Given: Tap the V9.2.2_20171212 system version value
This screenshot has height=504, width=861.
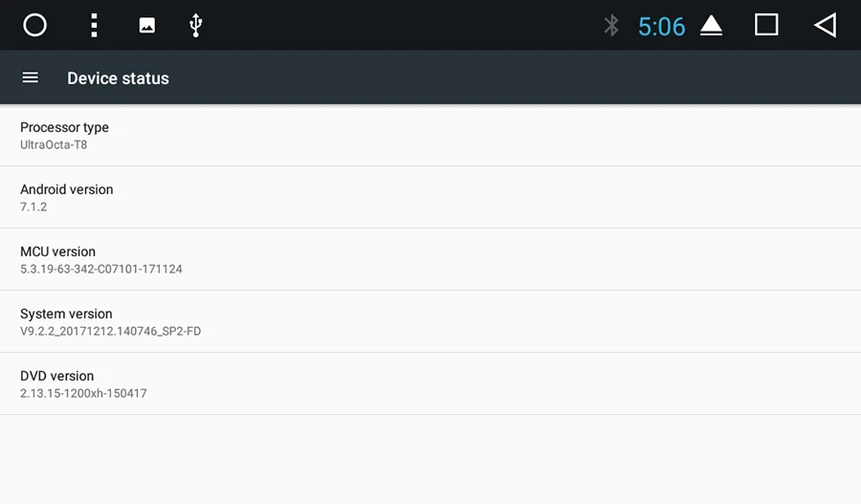Looking at the screenshot, I should pos(110,331).
